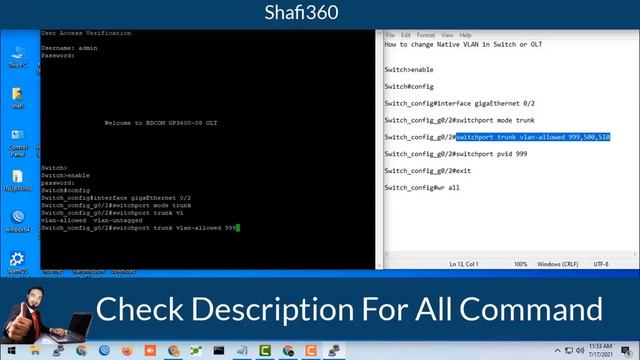Open the green Camtasia taskbar icon
Image resolution: width=640 pixels, height=360 pixels.
click(x=265, y=351)
